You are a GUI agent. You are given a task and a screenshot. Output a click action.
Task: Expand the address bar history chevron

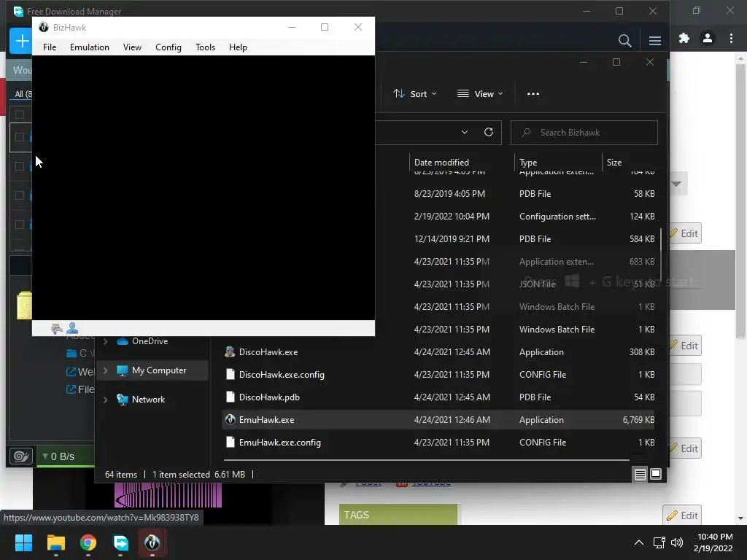click(465, 132)
